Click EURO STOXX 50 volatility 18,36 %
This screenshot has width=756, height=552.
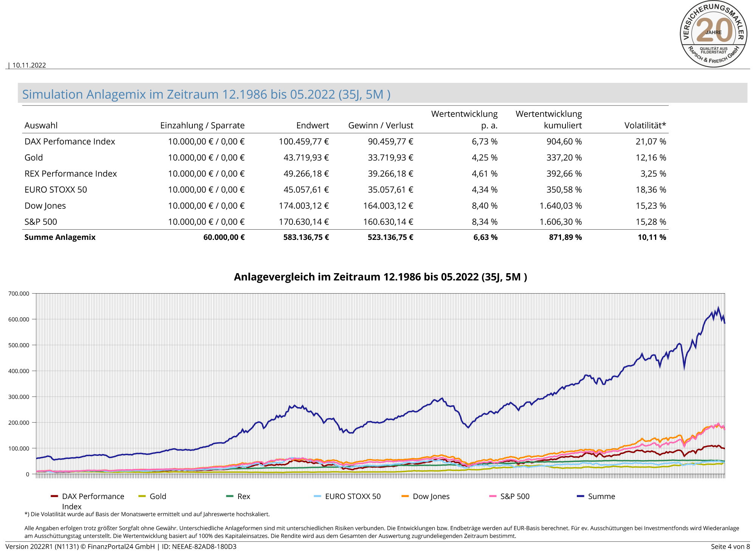[x=651, y=190]
